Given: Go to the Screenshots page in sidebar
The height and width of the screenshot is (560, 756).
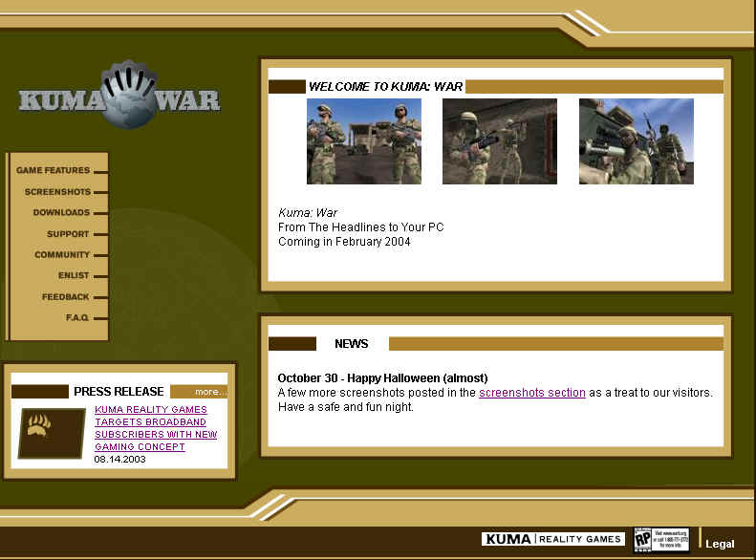Looking at the screenshot, I should (x=58, y=192).
